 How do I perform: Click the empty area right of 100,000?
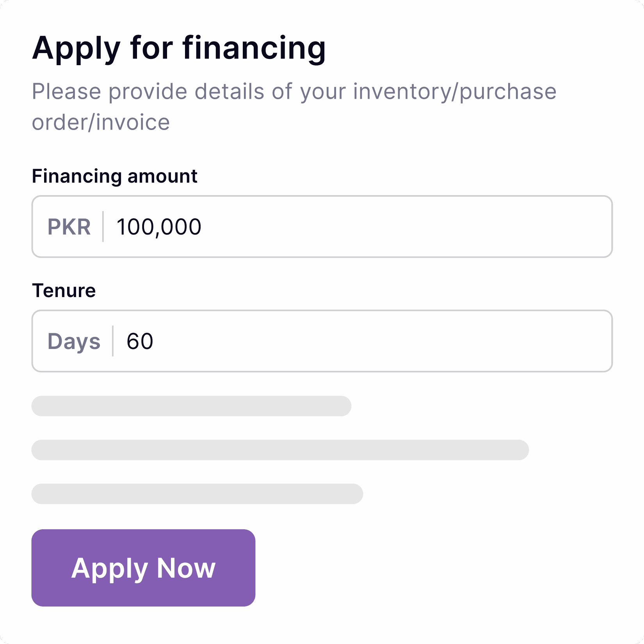[x=390, y=226]
